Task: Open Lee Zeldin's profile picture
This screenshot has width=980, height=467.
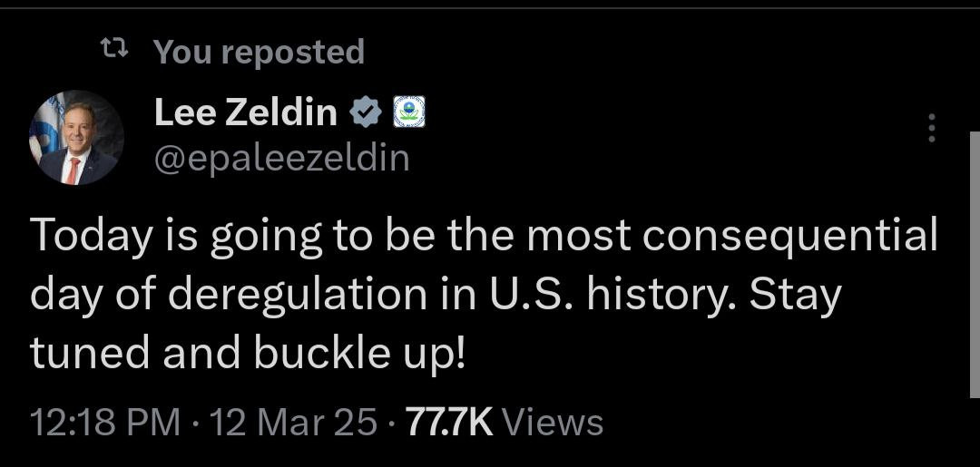Action: (76, 138)
